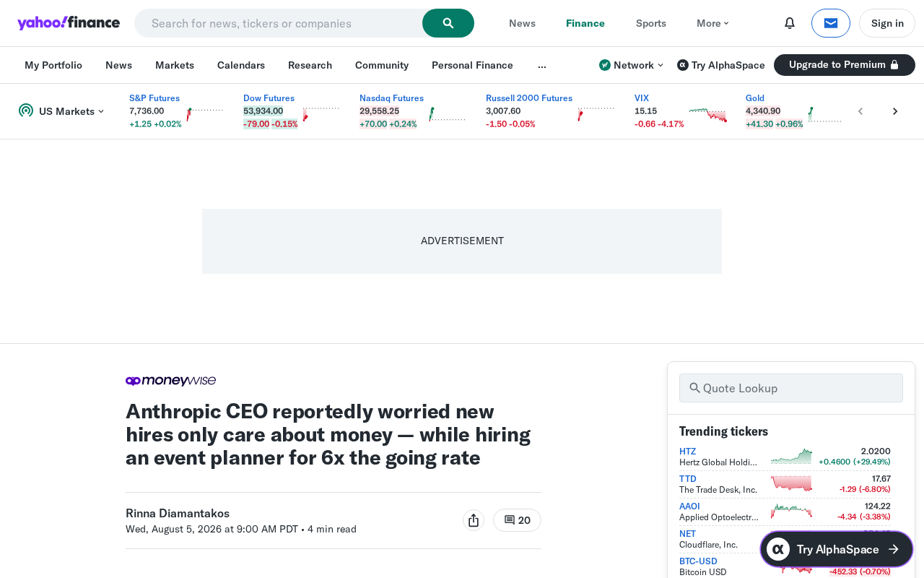The height and width of the screenshot is (578, 924).
Task: Open the BTC-USD trending ticker
Action: pyautogui.click(x=698, y=561)
